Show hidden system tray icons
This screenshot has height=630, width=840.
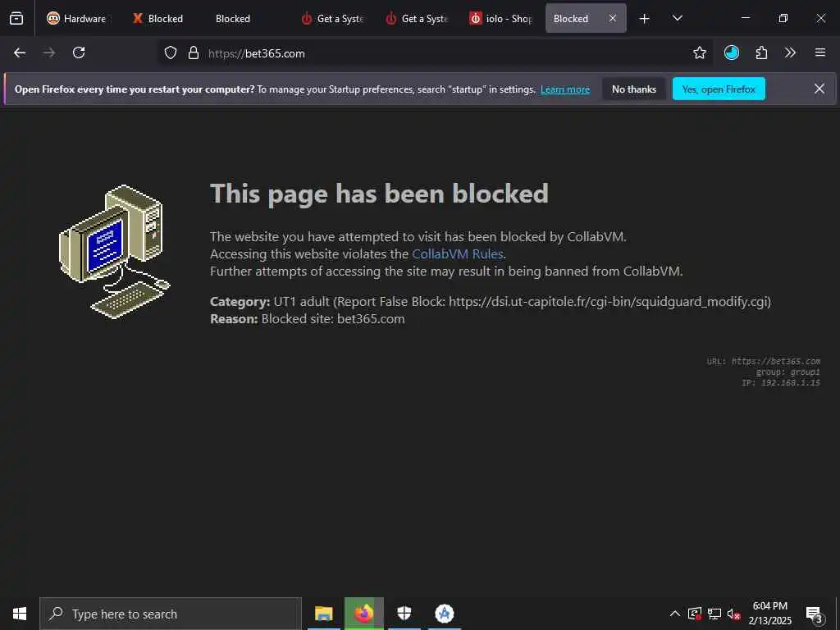[x=675, y=614]
